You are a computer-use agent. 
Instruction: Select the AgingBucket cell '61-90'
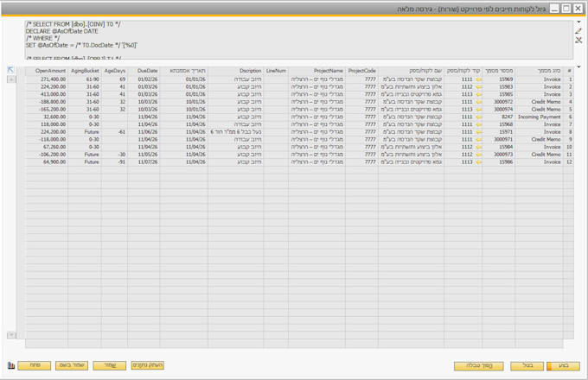[85, 79]
